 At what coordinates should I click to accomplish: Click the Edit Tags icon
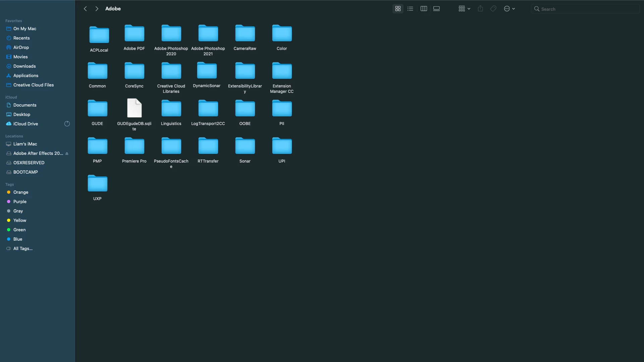[x=493, y=9]
